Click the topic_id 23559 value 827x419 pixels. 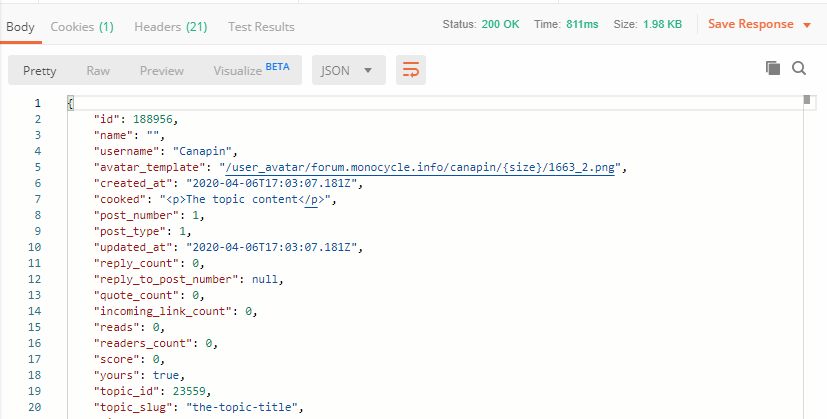tap(189, 391)
